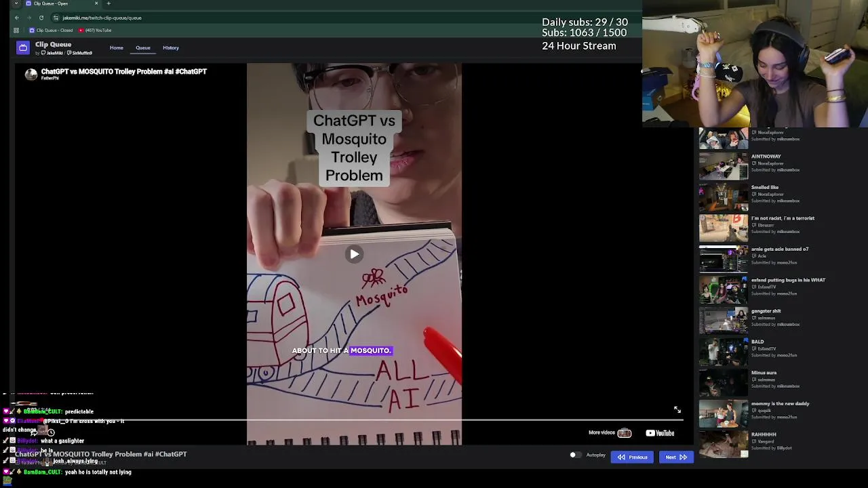The width and height of the screenshot is (868, 488).
Task: Click the Twitch icon in Smelled like row
Action: point(753,195)
